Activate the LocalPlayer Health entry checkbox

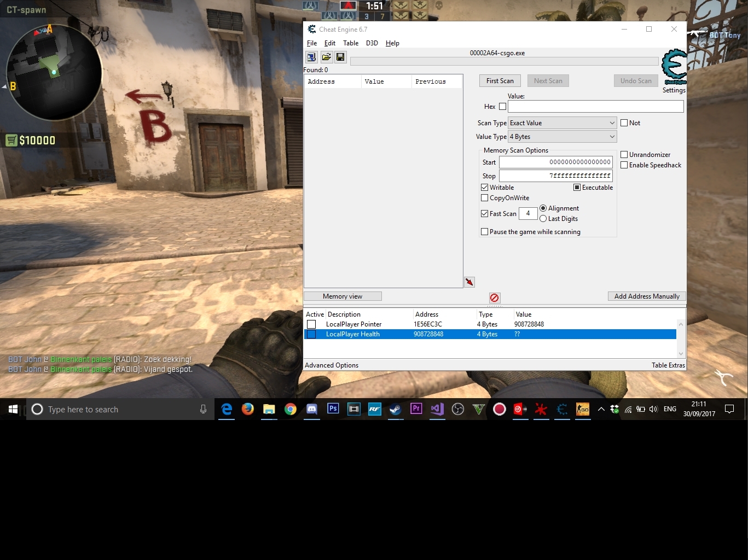[311, 334]
